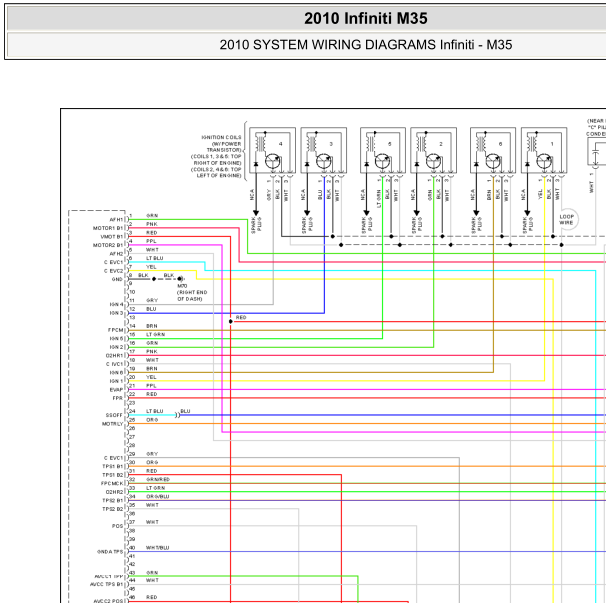Click the 'TPS2 B2' pin label
The image size is (606, 603).
click(x=112, y=509)
